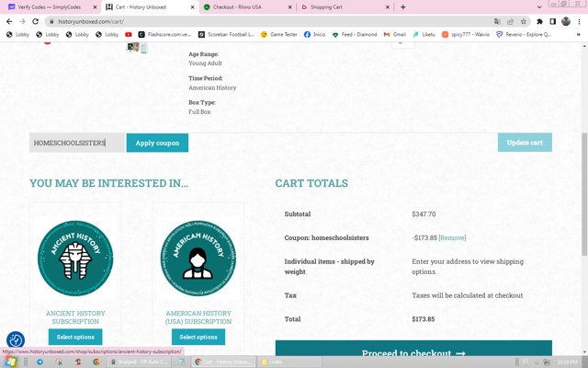This screenshot has height=368, width=588.
Task: Open the Feed - Diamond bookmark
Action: (x=355, y=35)
